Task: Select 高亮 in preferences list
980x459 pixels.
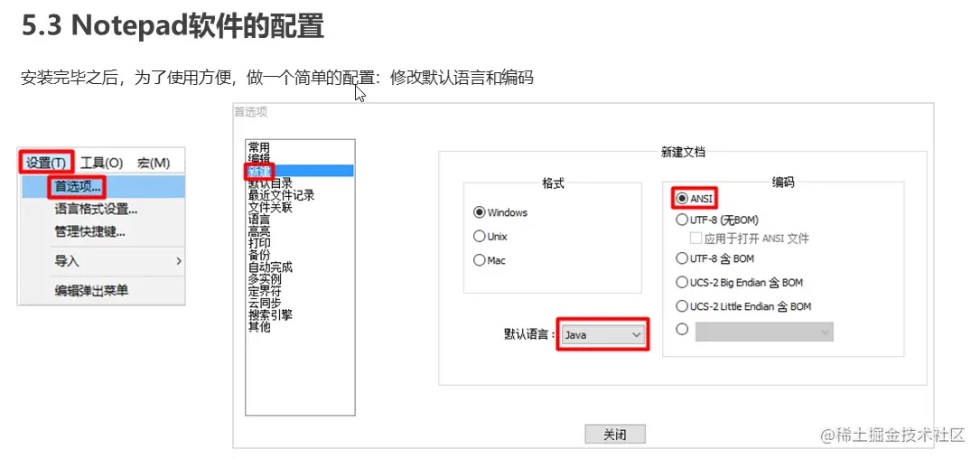Action: (x=259, y=230)
